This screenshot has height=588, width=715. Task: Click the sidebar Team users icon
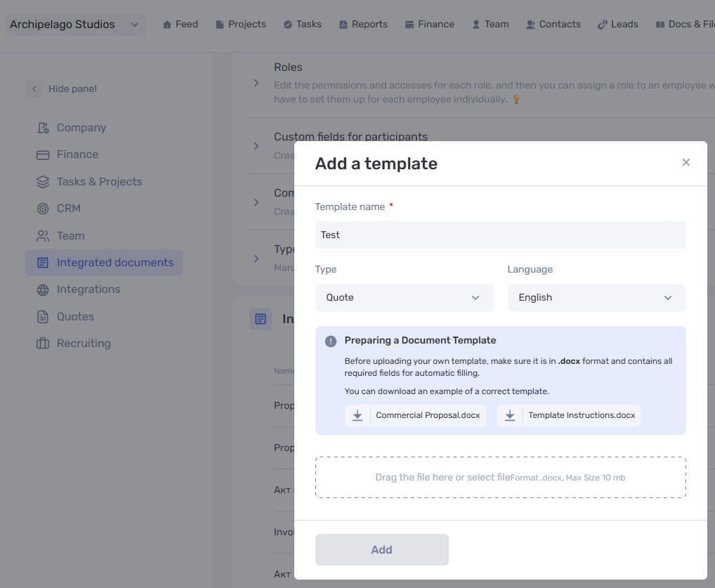pos(43,236)
